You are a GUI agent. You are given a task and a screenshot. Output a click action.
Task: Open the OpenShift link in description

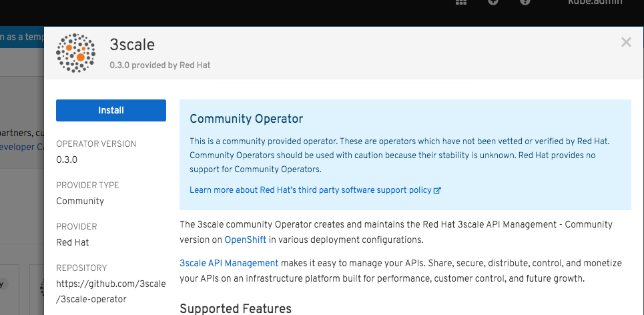click(x=245, y=240)
